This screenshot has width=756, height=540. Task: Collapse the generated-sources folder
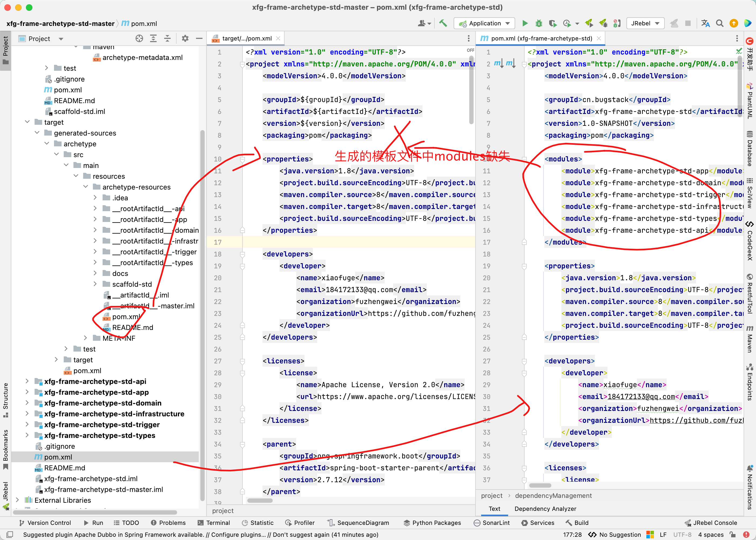[x=37, y=133]
